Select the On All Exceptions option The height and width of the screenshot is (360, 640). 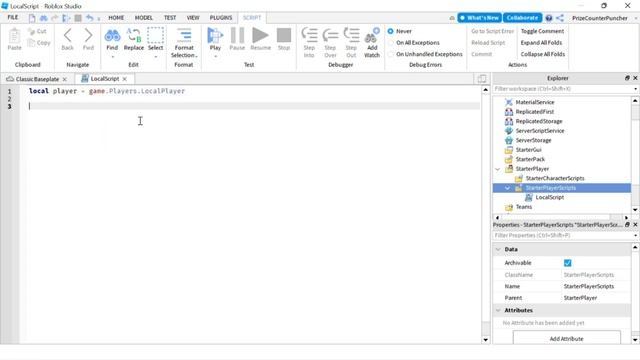[x=391, y=43]
